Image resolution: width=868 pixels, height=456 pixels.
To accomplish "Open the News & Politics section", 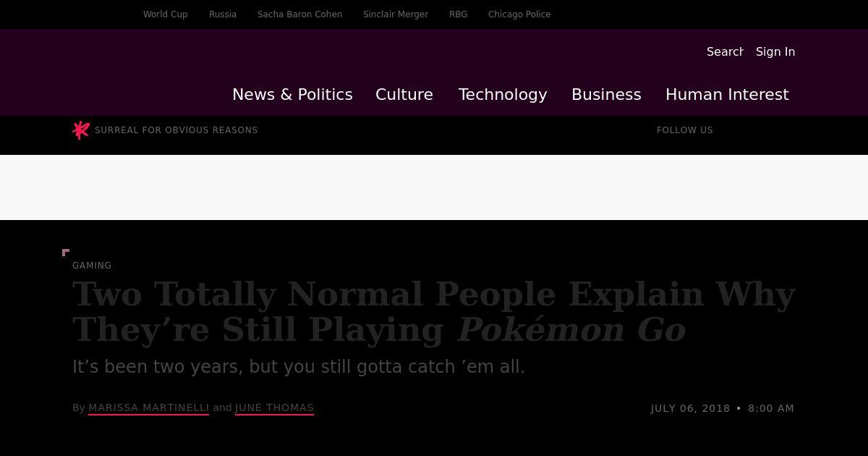I will point(292,95).
